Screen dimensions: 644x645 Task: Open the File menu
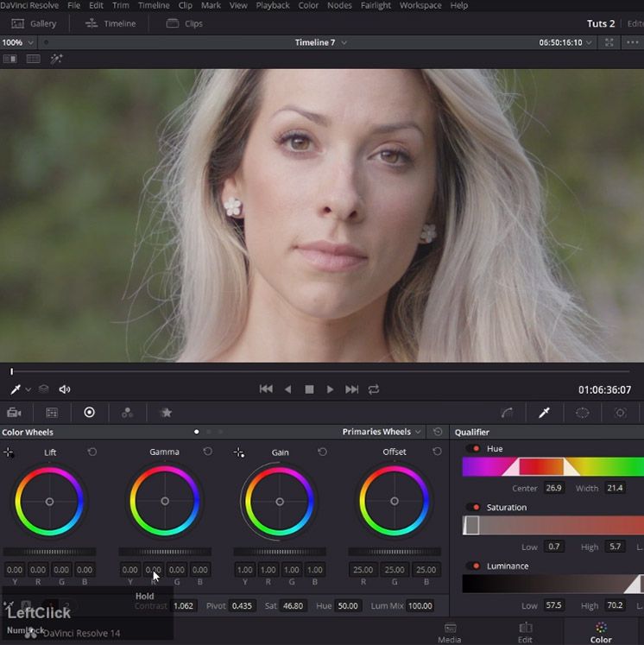coord(73,5)
